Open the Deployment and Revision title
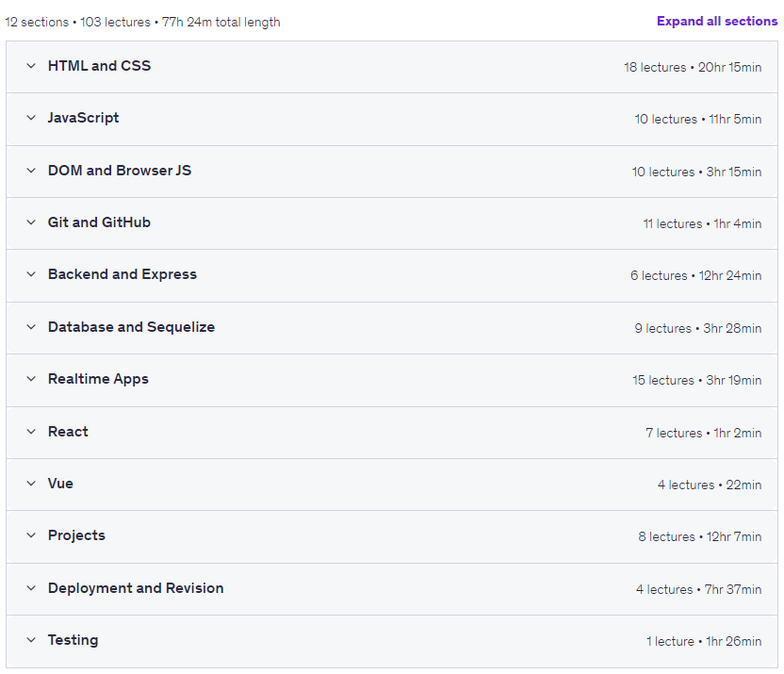The image size is (784, 674). (x=136, y=588)
